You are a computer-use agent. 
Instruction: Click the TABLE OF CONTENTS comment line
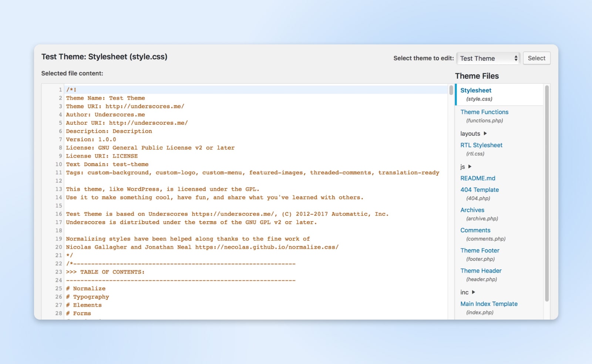pos(106,272)
